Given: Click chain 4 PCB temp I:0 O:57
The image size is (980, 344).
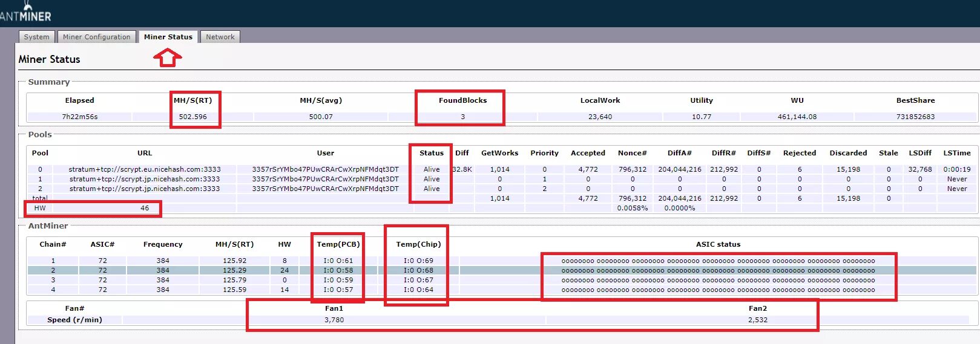Looking at the screenshot, I should [x=338, y=290].
